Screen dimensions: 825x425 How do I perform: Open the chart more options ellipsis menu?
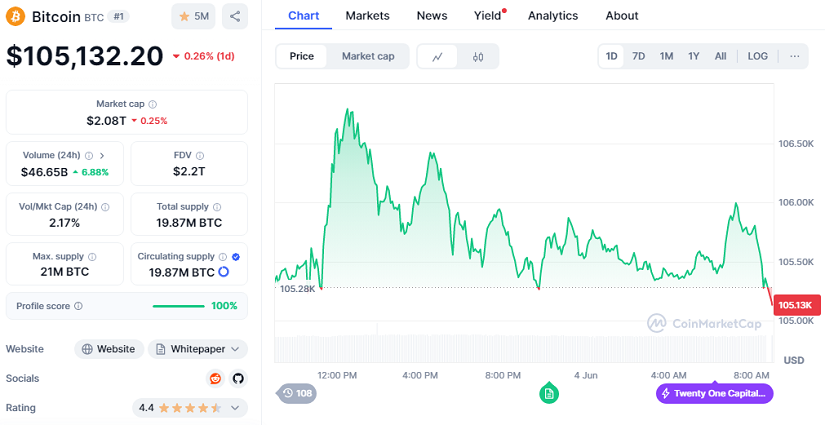coord(794,56)
